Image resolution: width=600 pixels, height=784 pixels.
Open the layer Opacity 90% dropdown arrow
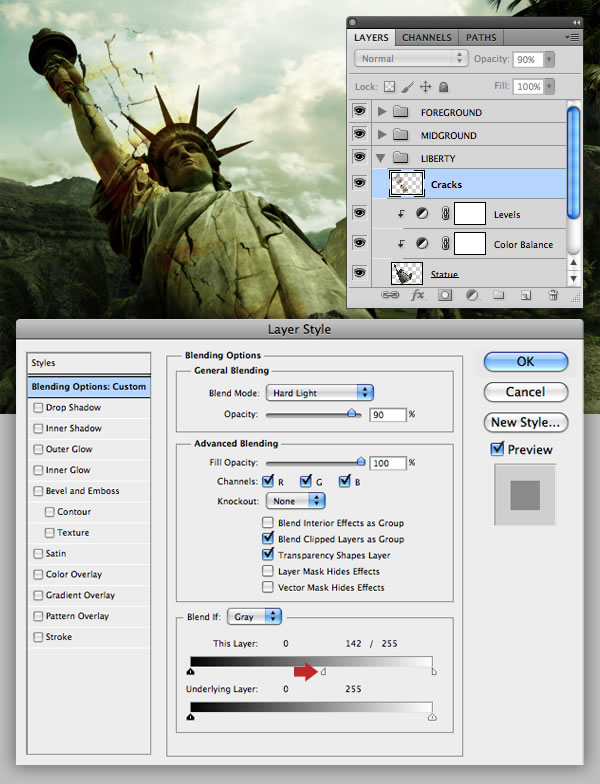pyautogui.click(x=550, y=60)
